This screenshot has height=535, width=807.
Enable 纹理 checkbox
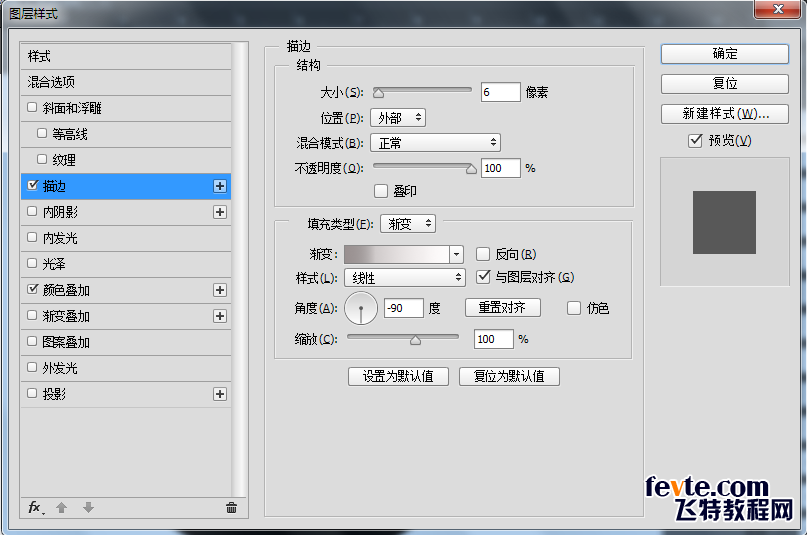pos(42,159)
